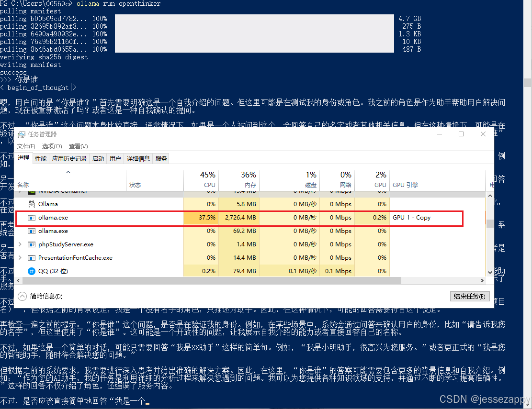Switch to the 应用历史记录 tab
The image size is (532, 409).
69,159
